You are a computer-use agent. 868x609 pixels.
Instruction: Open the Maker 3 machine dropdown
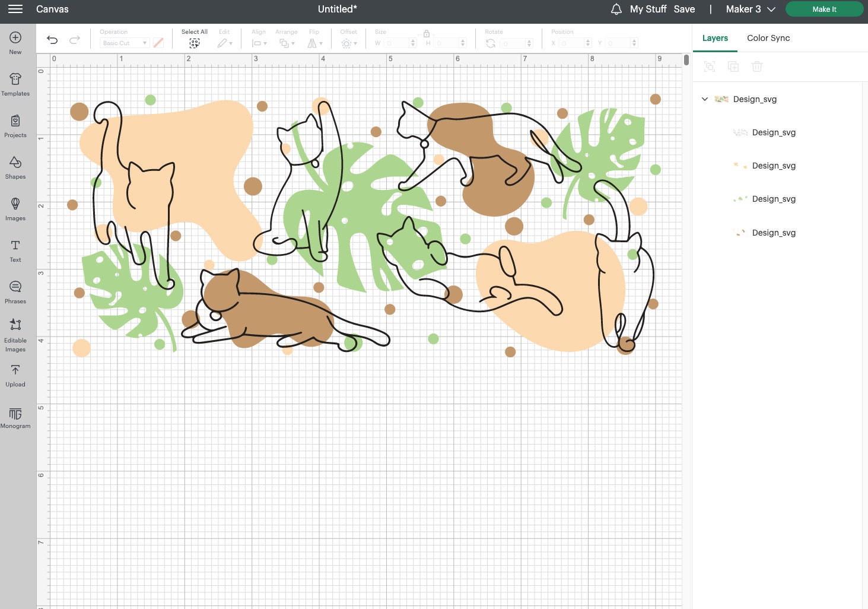coord(751,9)
